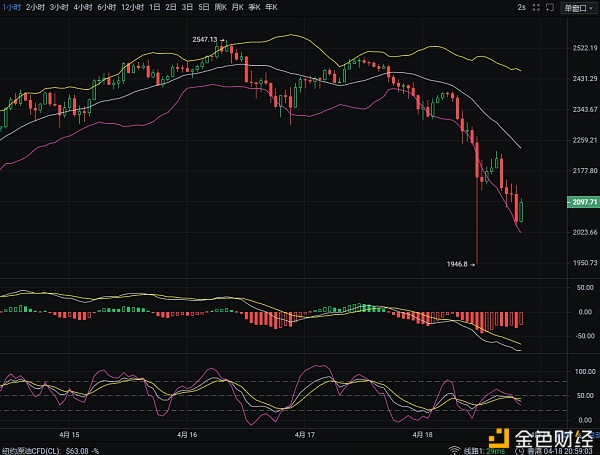Select the 1小时 timeframe tab
600x455 pixels.
tap(11, 7)
